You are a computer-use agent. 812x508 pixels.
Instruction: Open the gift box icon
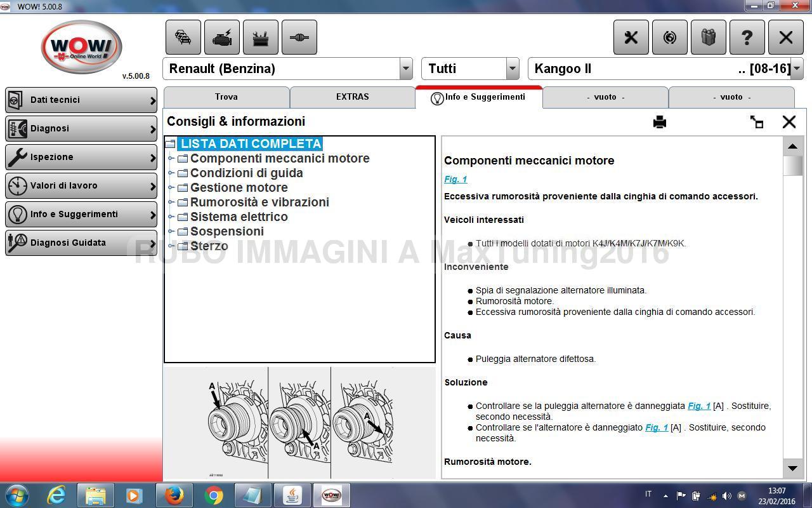[709, 37]
